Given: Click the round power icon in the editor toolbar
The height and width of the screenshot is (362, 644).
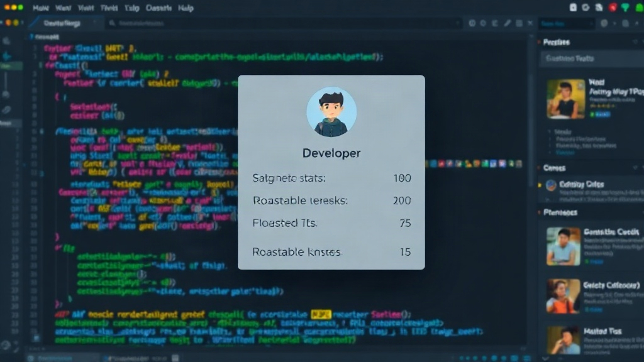Looking at the screenshot, I should tap(472, 23).
